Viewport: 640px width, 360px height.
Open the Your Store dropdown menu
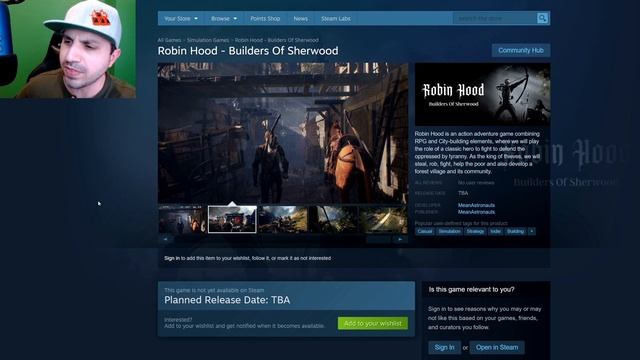click(x=180, y=18)
